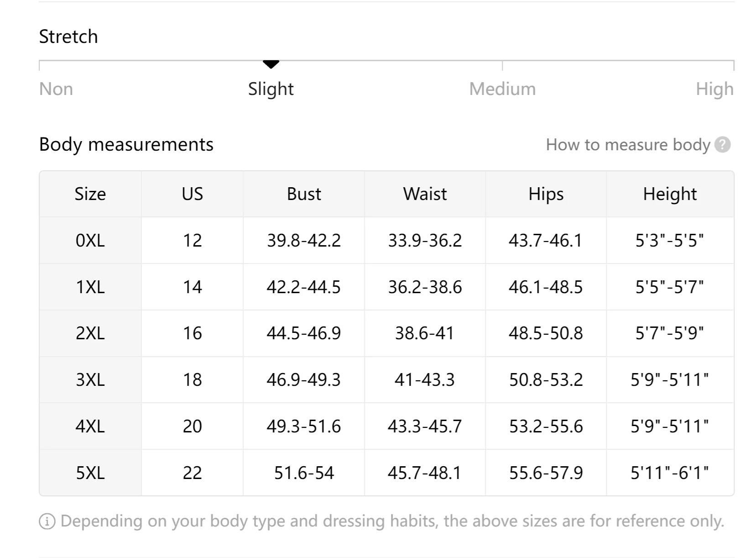Click the info icon beside the disclaimer
This screenshot has width=756, height=558.
[47, 521]
